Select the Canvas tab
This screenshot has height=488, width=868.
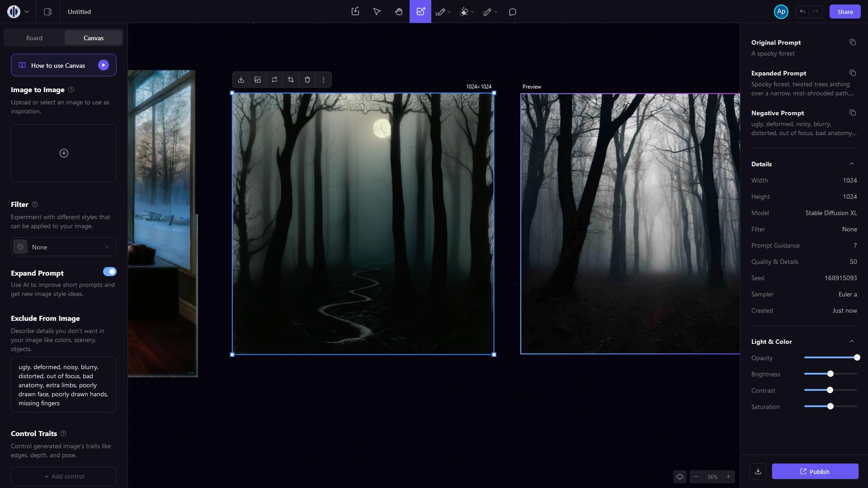(x=94, y=38)
